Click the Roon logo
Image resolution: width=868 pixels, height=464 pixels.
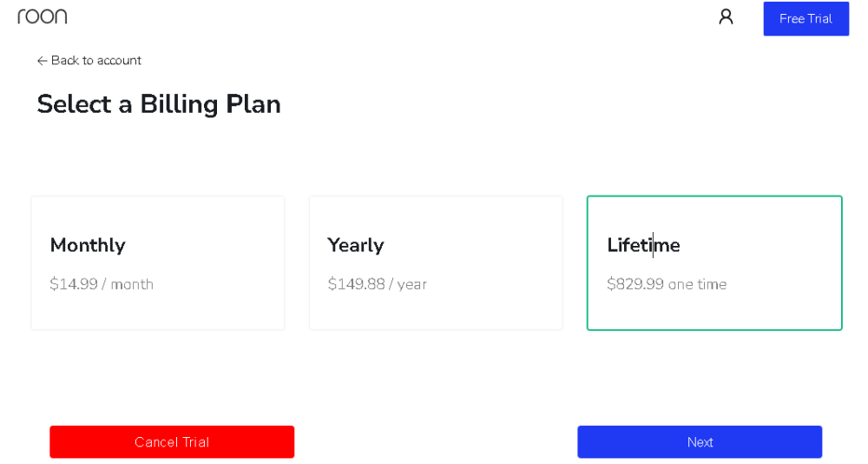[x=42, y=17]
